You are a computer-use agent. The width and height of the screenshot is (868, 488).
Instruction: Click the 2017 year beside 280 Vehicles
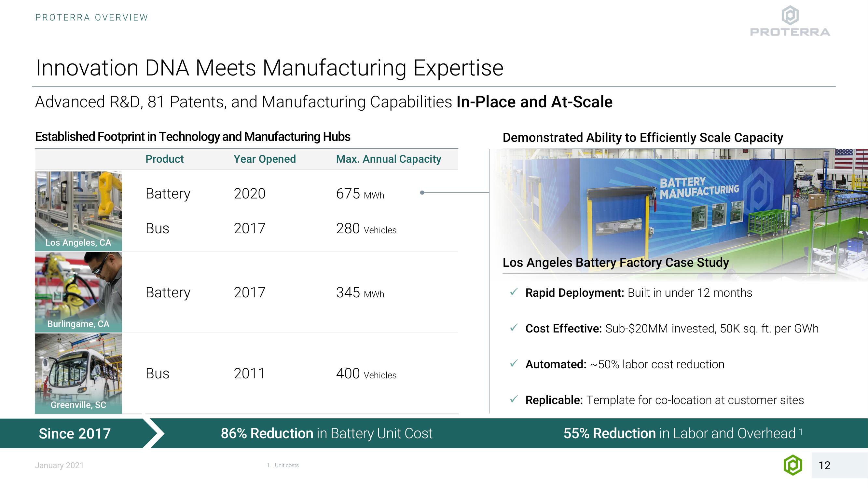[250, 229]
